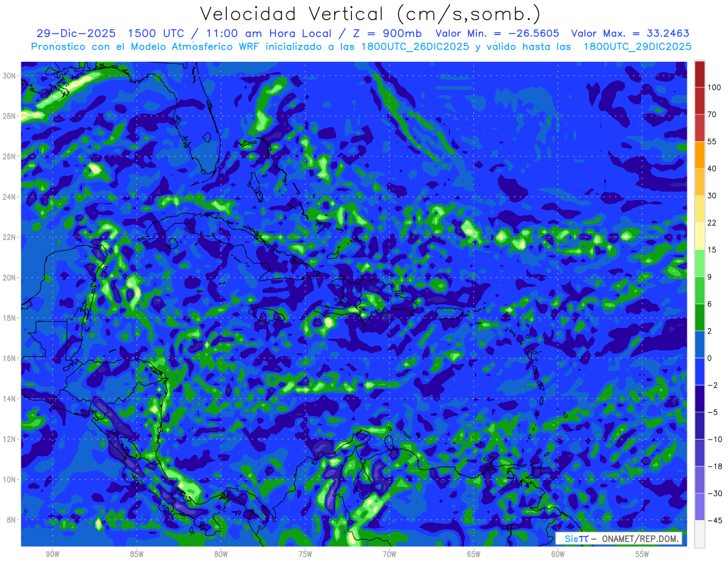Click the light green segment between 15 and 9
The height and width of the screenshot is (562, 728).
coord(699,263)
